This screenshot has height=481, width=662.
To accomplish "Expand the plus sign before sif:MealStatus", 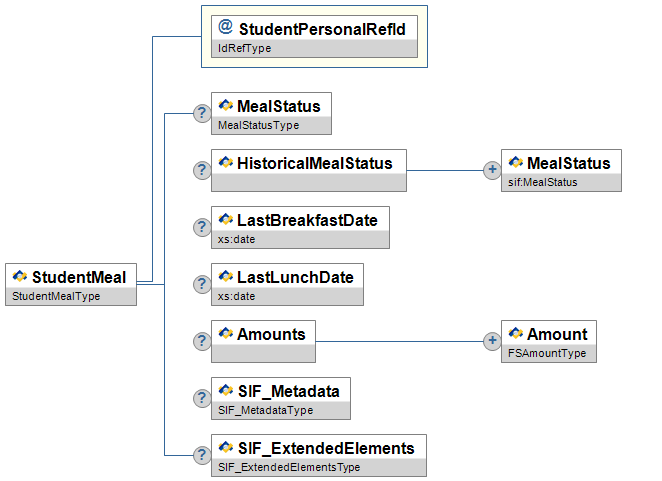I will pyautogui.click(x=491, y=170).
